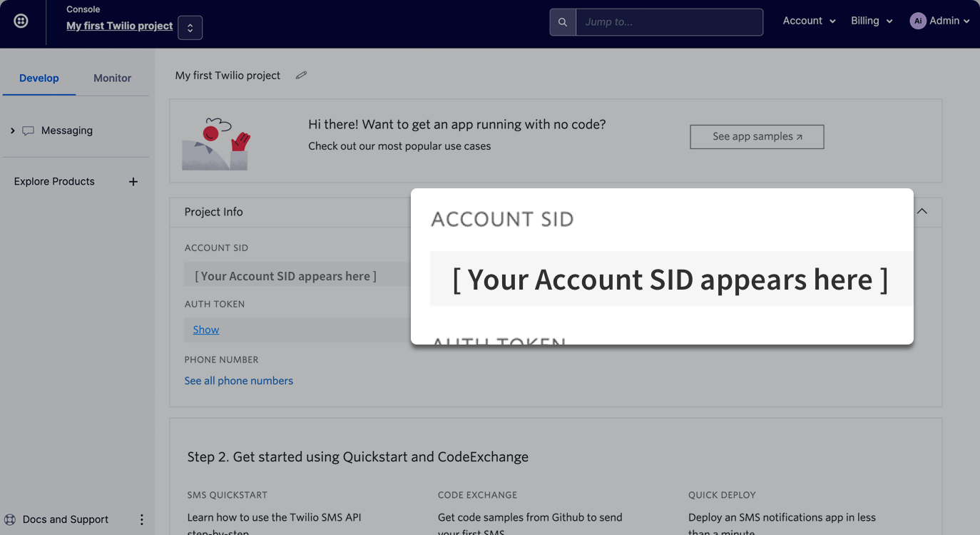Switch to the Develop tab
This screenshot has width=980, height=535.
(39, 78)
